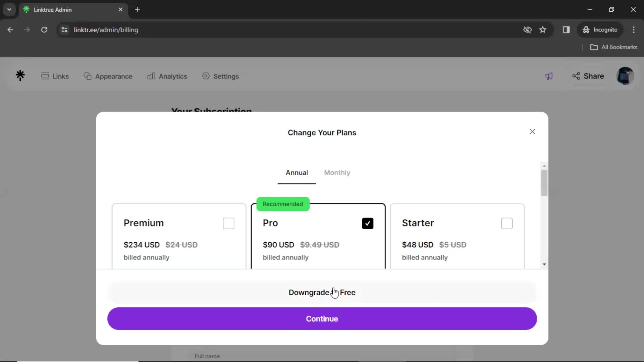Image resolution: width=644 pixels, height=362 pixels.
Task: Switch to the Monthly billing tab
Action: (x=337, y=172)
